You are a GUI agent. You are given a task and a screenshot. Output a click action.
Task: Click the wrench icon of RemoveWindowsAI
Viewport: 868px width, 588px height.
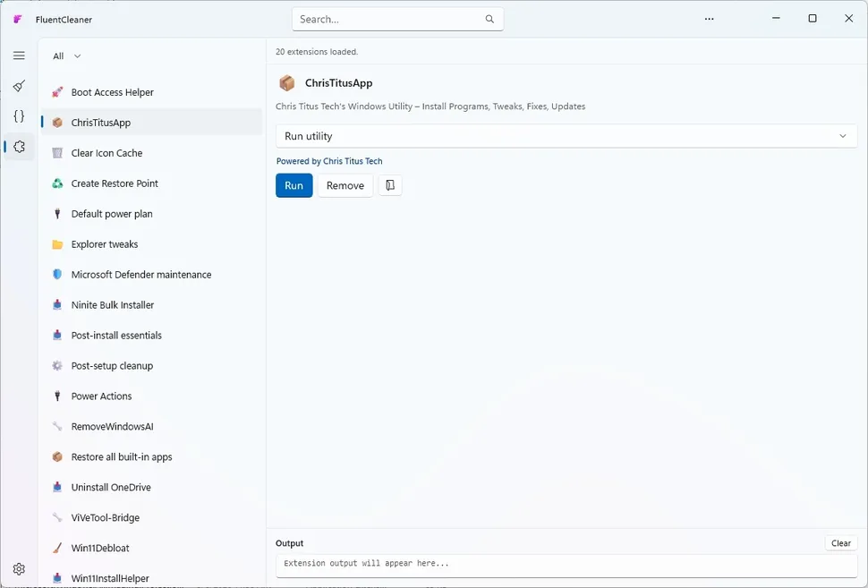pos(57,426)
